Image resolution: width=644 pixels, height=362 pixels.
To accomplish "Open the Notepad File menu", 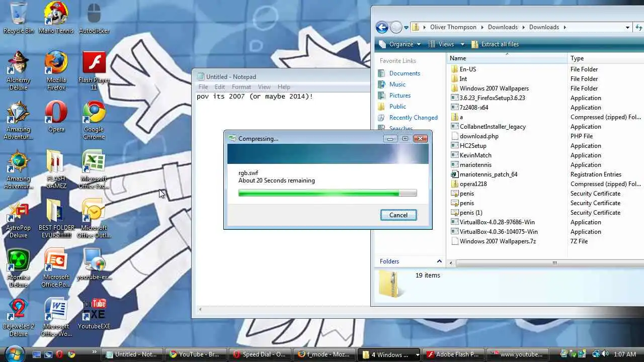I will 203,87.
